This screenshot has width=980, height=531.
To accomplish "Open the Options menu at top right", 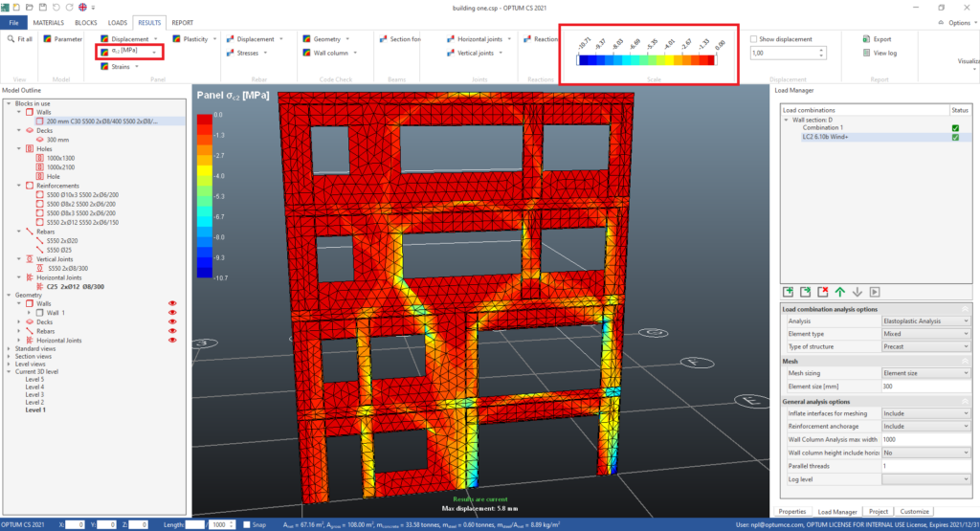I will 958,22.
